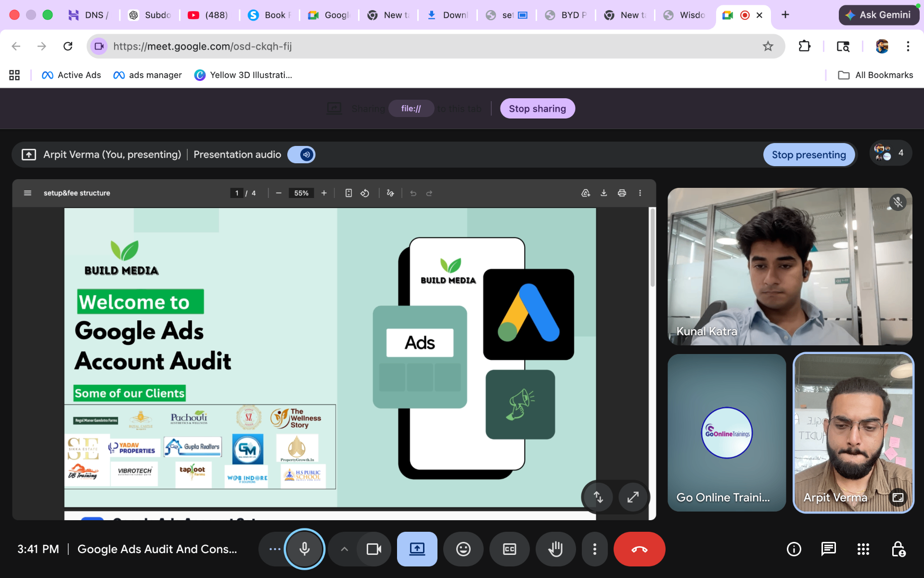Switch to the Downl tab
Viewport: 924px width, 578px height.
click(447, 15)
